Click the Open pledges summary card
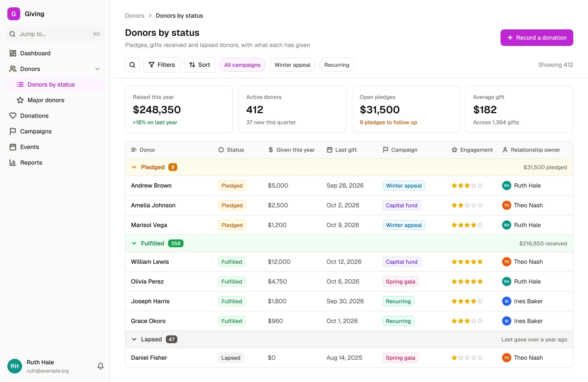Screen dimensions: 588x382 pos(406,109)
